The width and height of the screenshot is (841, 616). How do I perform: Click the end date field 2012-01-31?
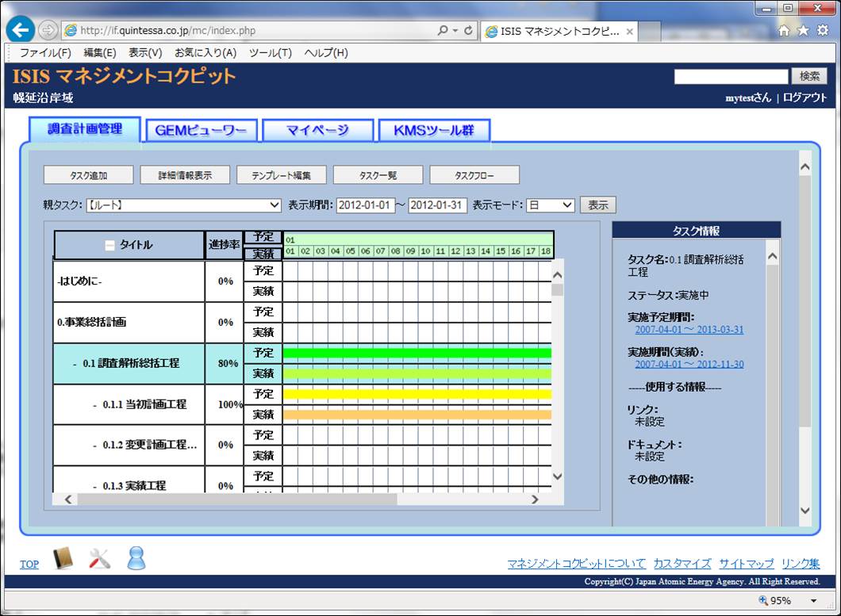point(437,205)
